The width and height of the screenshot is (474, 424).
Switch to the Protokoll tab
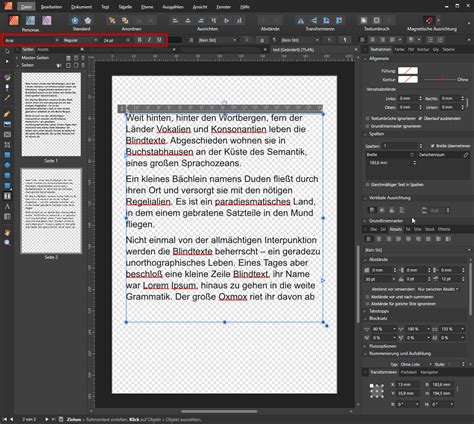408,372
